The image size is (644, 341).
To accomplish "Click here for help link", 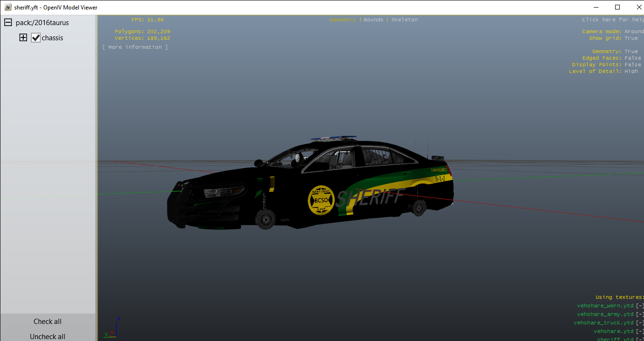I will point(612,20).
